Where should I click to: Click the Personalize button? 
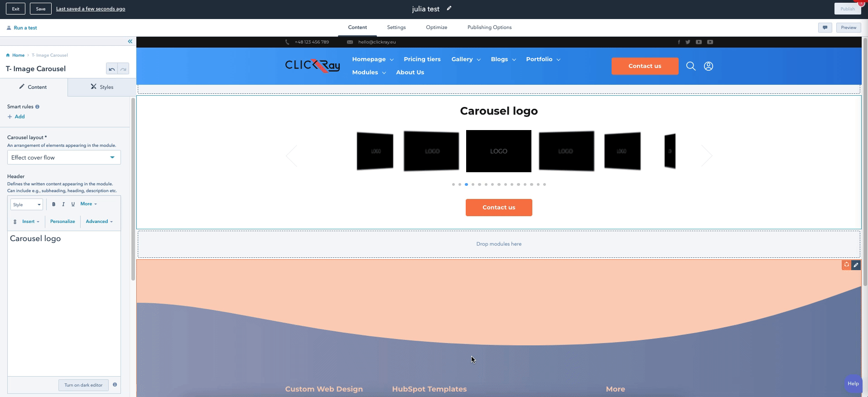click(63, 222)
